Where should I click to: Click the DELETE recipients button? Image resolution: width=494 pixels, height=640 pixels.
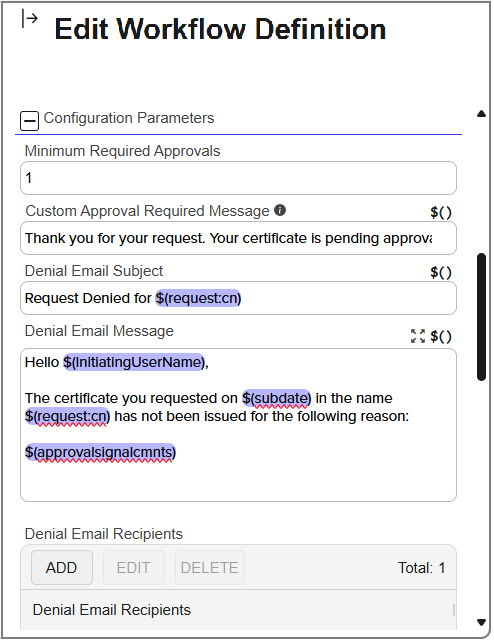[209, 567]
